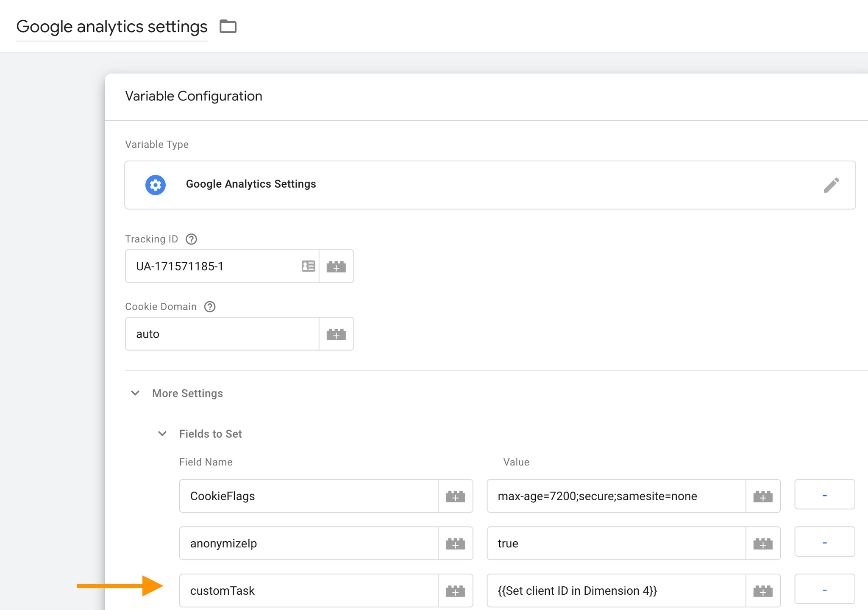This screenshot has height=610, width=868.
Task: Select the Google Analytics Settings variable type box
Action: point(490,185)
